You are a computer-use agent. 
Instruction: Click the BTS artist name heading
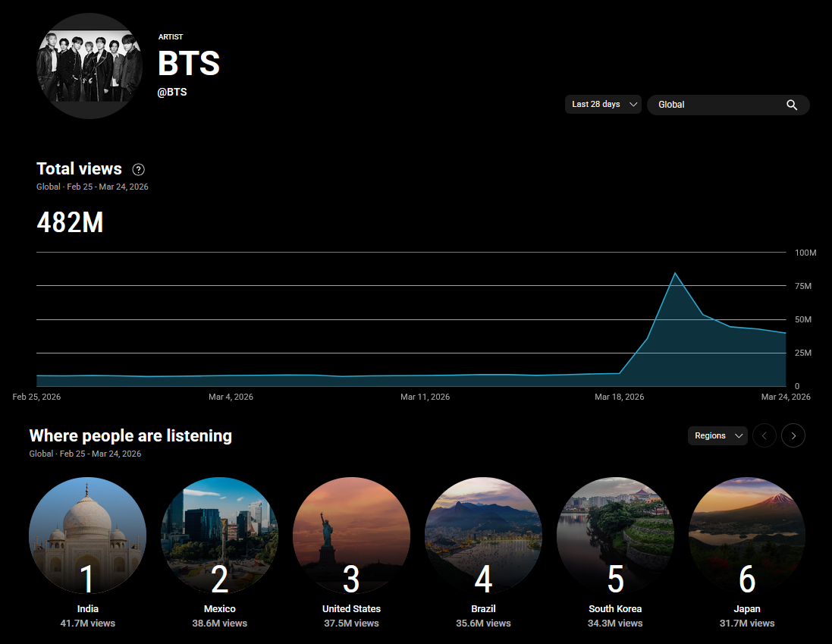(x=189, y=64)
